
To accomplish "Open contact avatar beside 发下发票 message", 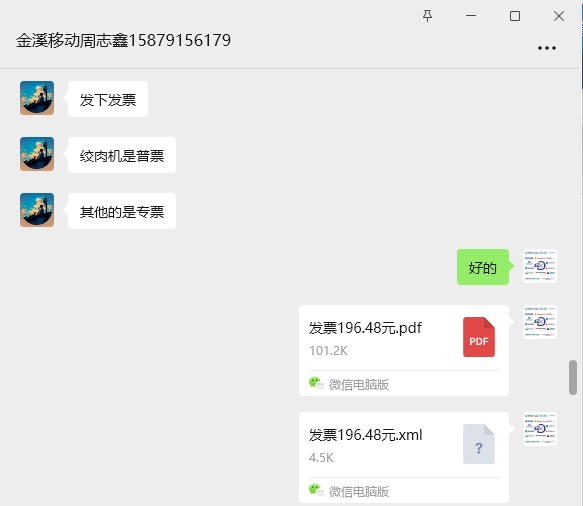I will pyautogui.click(x=37, y=98).
